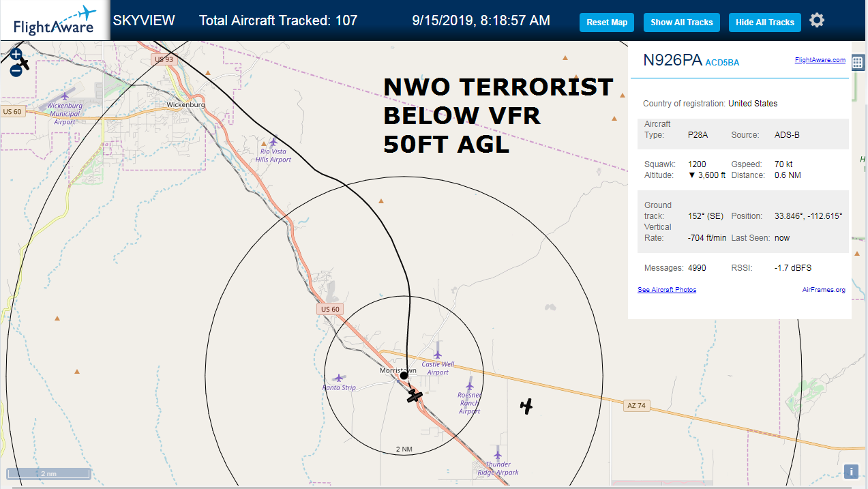
Task: Click the Last Seen value now
Action: click(x=782, y=238)
